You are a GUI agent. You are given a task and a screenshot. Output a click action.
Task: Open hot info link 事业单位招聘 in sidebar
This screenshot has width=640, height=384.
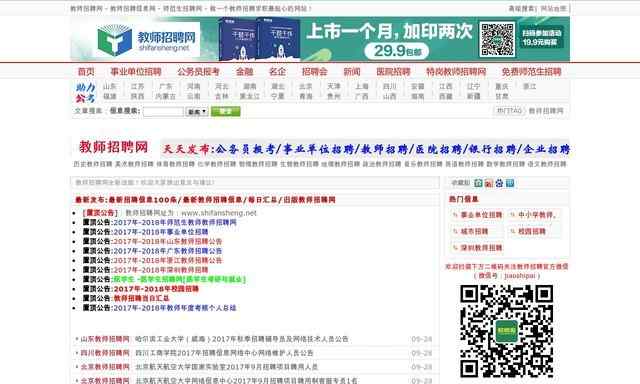(481, 215)
